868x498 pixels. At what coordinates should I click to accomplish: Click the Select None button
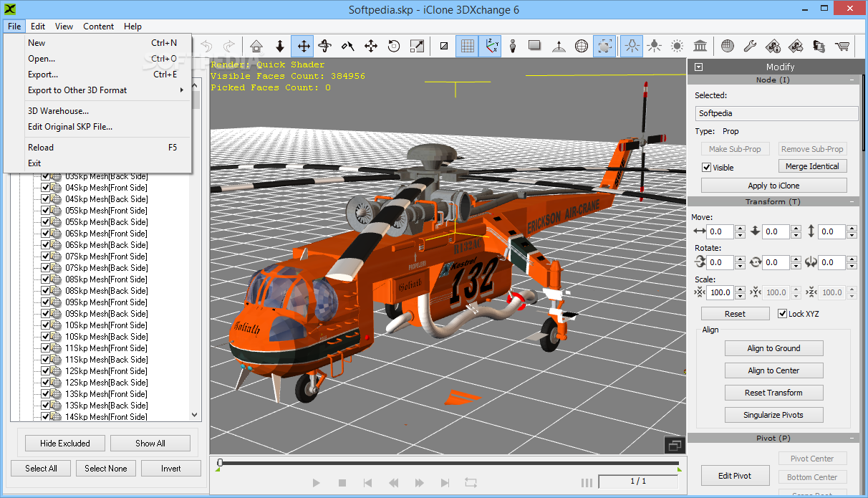(x=105, y=469)
